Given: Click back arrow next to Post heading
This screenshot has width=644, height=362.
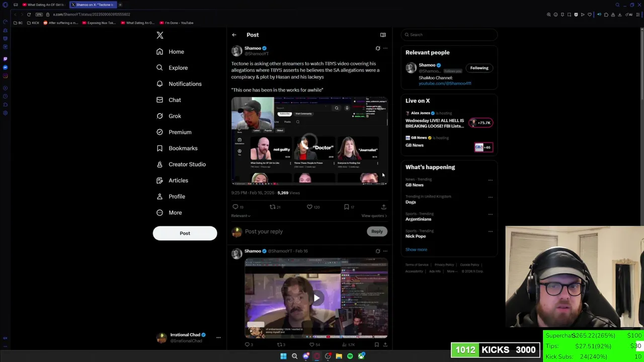Looking at the screenshot, I should (234, 35).
